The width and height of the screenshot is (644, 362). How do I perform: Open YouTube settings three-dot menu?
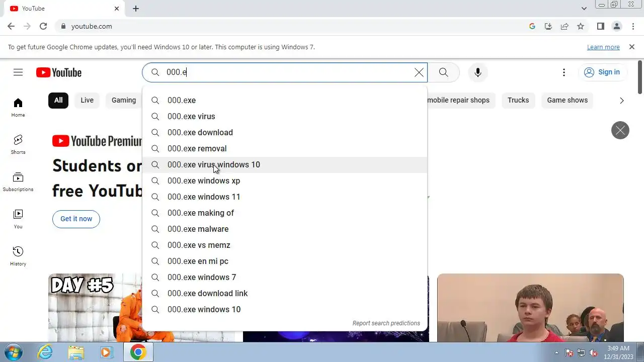click(x=564, y=72)
